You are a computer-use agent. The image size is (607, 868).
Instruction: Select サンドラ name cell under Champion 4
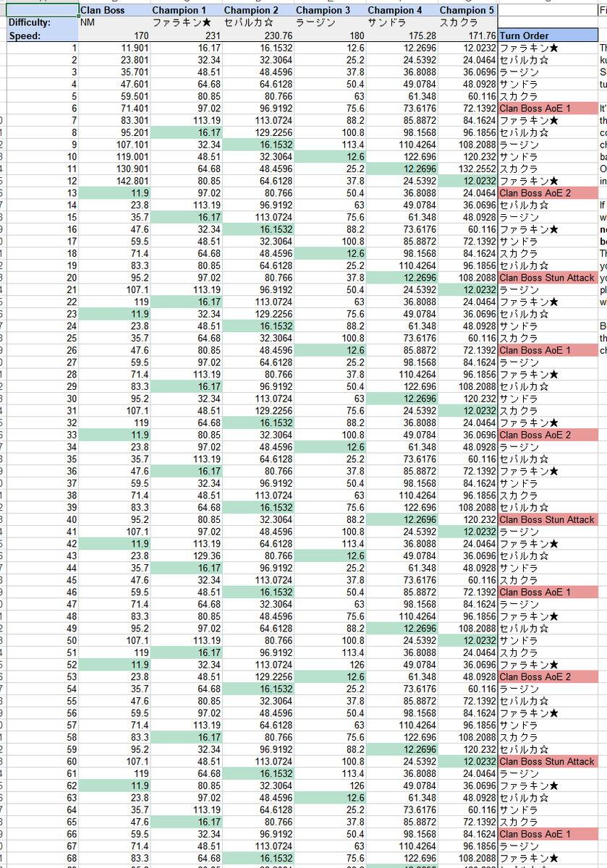402,23
